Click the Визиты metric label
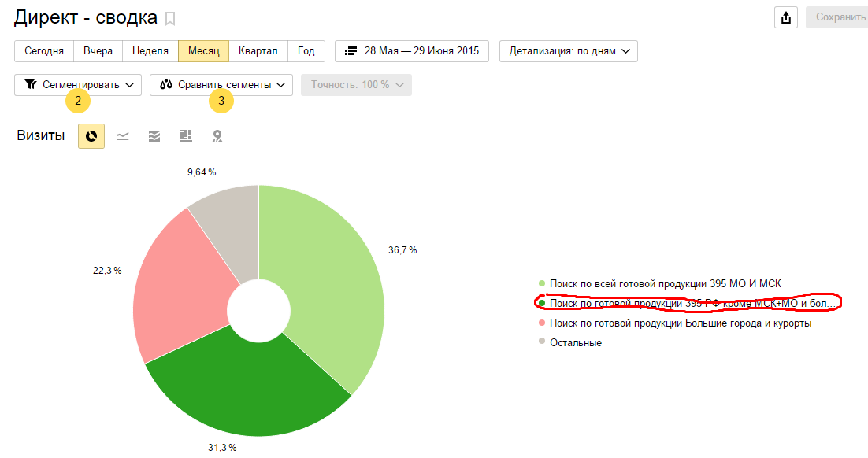The image size is (868, 458). click(x=40, y=135)
